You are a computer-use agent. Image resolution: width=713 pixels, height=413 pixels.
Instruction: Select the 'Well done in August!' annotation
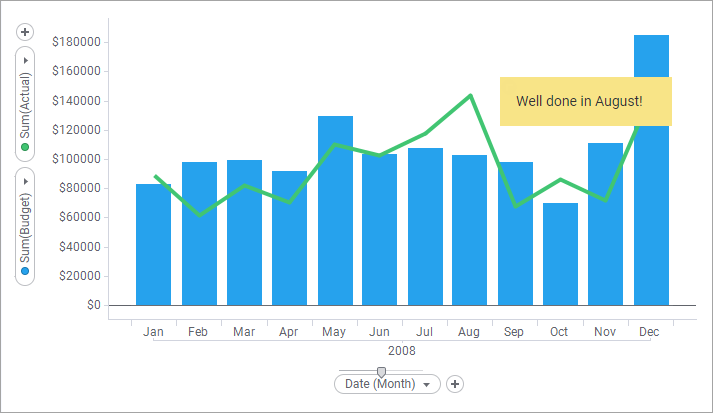click(585, 102)
